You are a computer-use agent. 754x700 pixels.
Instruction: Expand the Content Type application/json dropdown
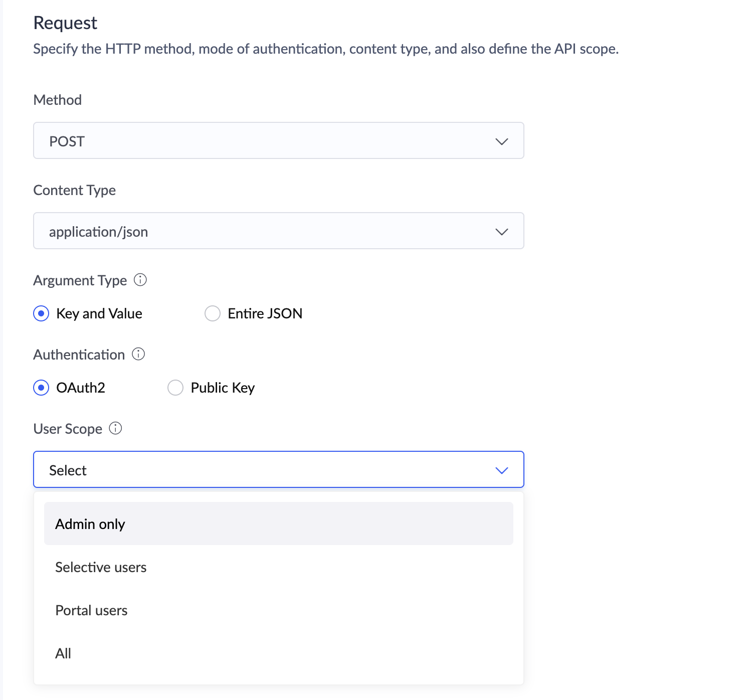278,231
